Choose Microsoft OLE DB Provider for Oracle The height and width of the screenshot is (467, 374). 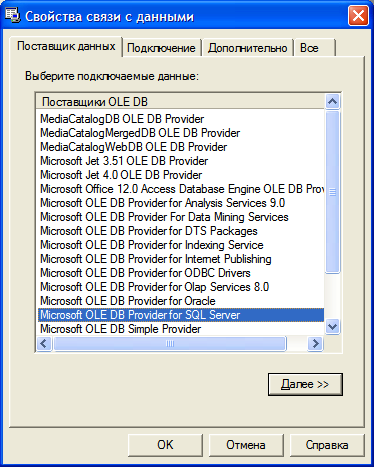(x=128, y=301)
